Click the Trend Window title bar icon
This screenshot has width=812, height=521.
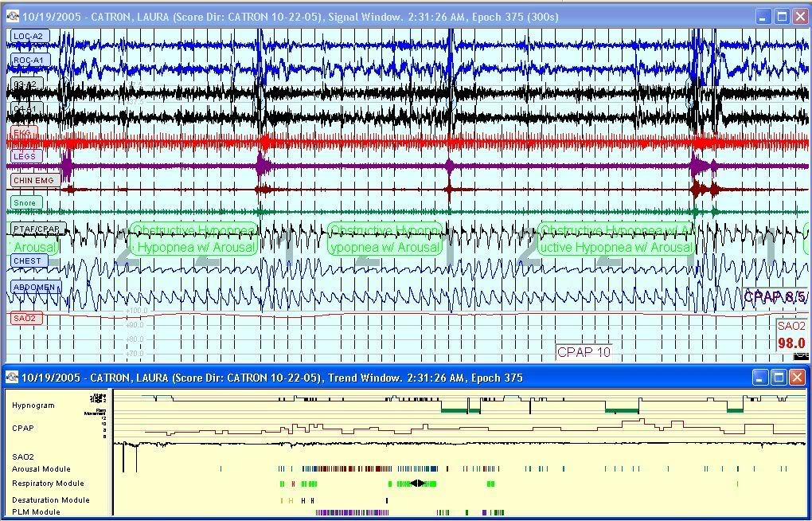click(12, 378)
